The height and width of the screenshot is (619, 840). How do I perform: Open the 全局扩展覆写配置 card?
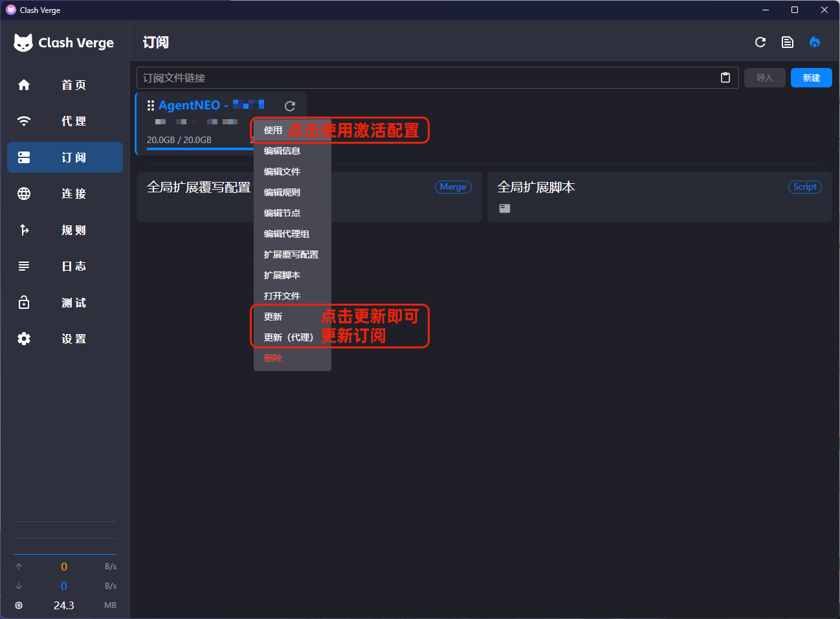pyautogui.click(x=309, y=197)
